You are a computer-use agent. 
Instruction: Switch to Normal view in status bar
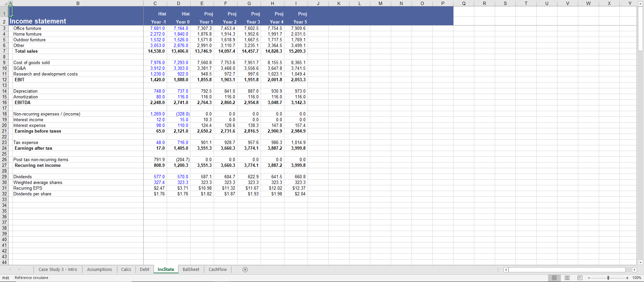coord(554,278)
